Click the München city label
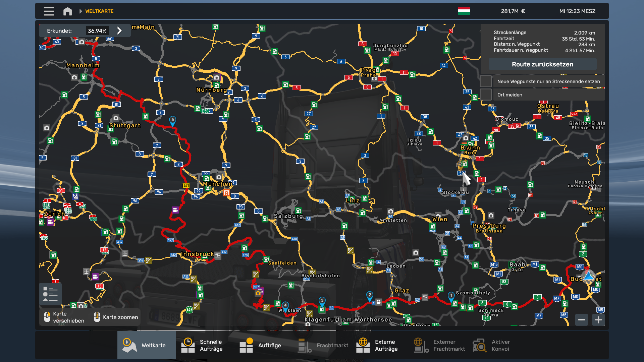Screen dimensions: 644x362 (x=218, y=184)
